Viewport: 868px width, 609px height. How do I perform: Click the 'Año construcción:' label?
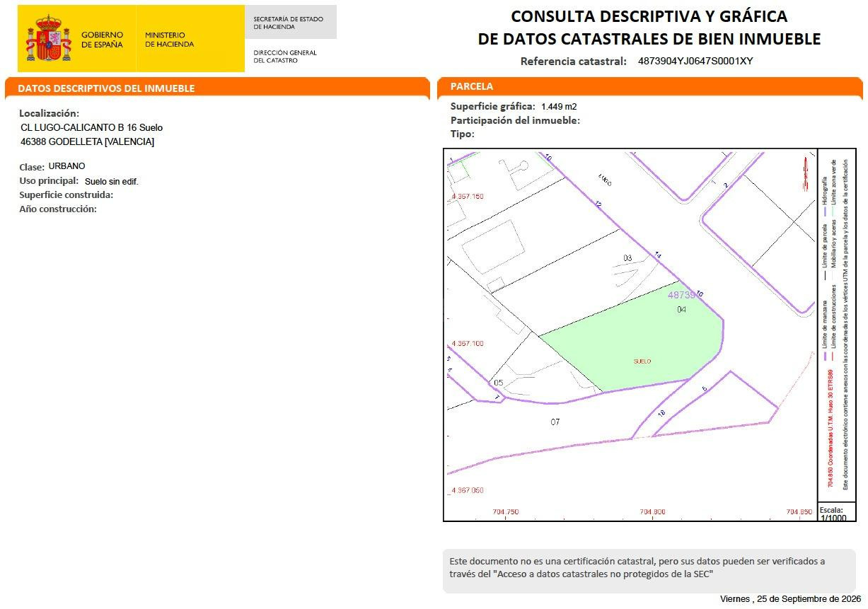coord(58,209)
